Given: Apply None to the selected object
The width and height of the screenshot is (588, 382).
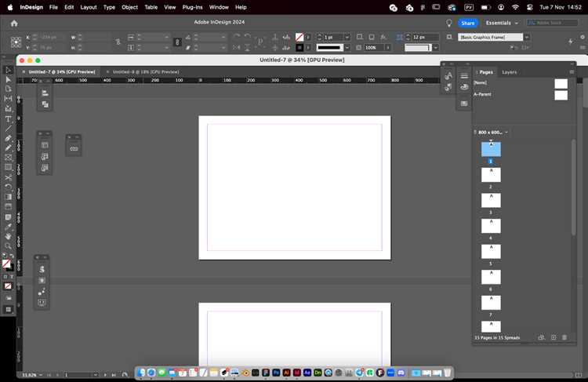Looking at the screenshot, I should (8, 286).
